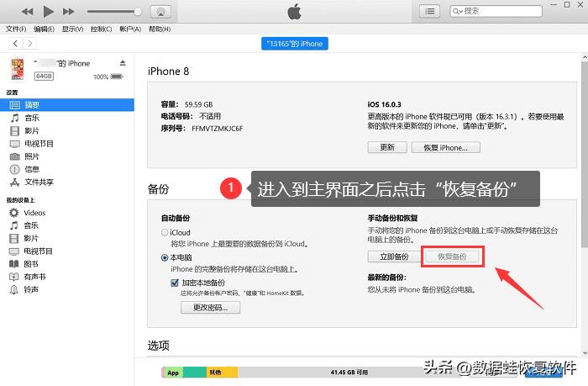Open the list view button near search
Screen dimensions: 588x386
[x=430, y=11]
